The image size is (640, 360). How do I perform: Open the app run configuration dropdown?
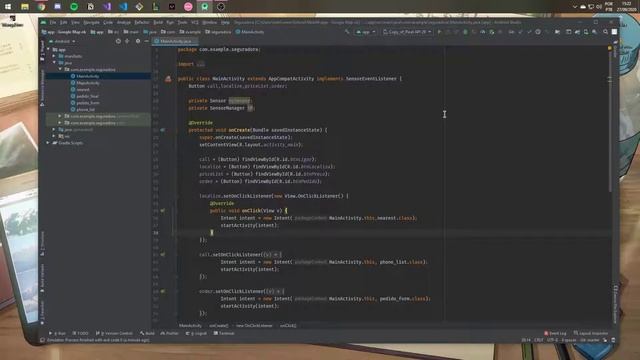366,32
